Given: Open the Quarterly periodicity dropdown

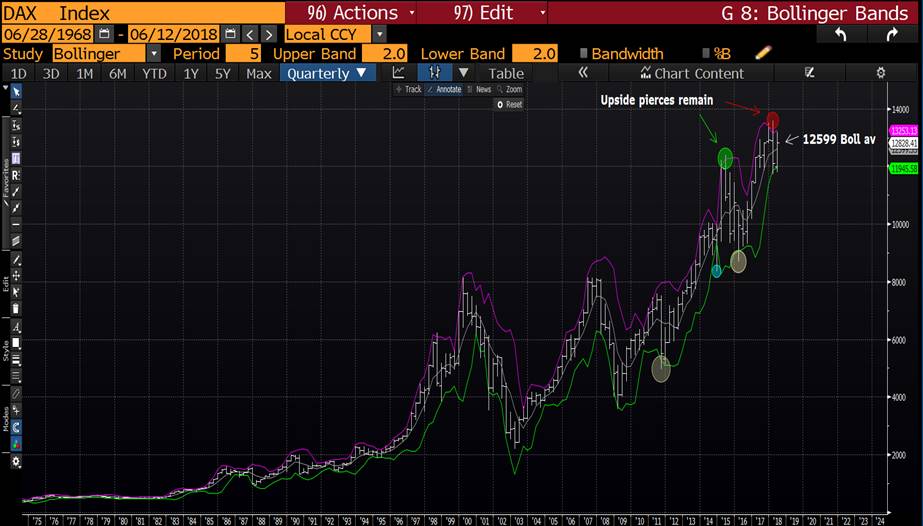Looking at the screenshot, I should (x=327, y=73).
